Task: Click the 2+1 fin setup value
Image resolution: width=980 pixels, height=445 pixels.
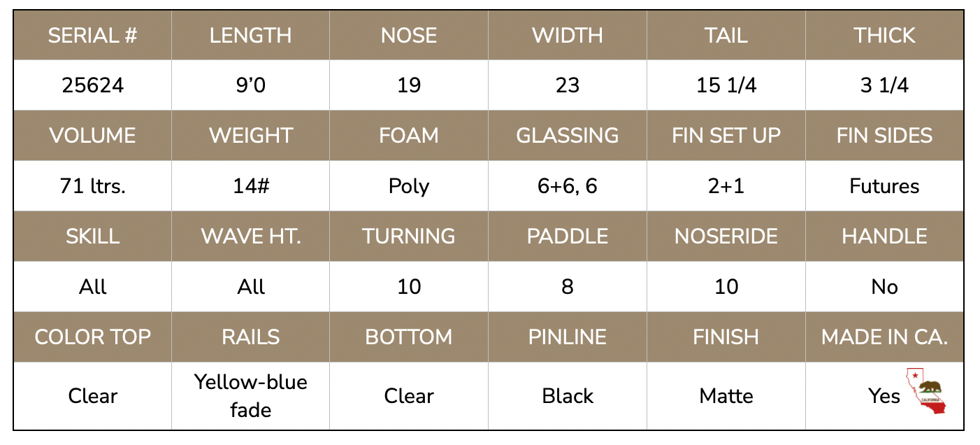Action: [x=726, y=186]
